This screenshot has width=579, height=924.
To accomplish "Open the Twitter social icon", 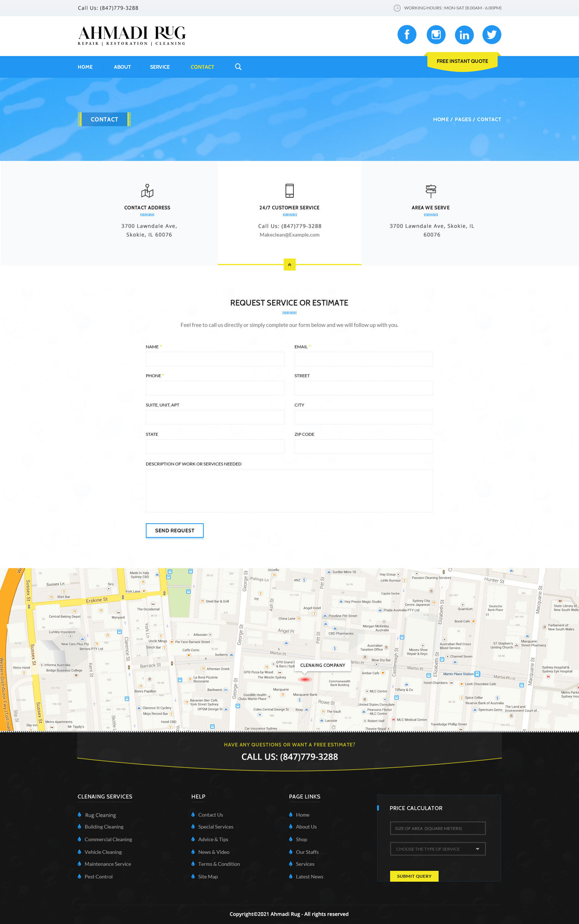I will point(492,34).
